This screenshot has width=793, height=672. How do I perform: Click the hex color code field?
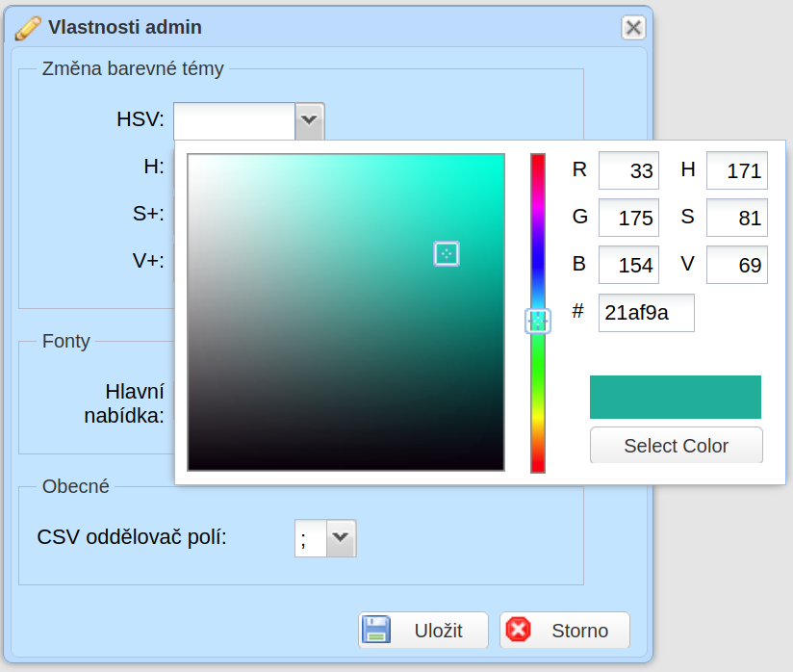[x=647, y=313]
